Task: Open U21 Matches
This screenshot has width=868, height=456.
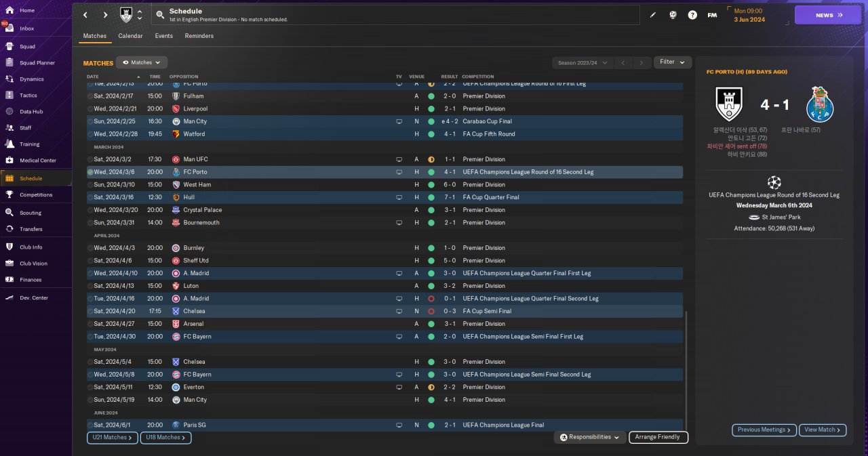Action: pos(113,438)
